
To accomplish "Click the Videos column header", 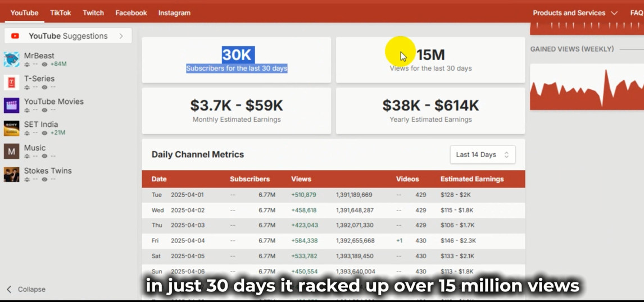I will (407, 179).
